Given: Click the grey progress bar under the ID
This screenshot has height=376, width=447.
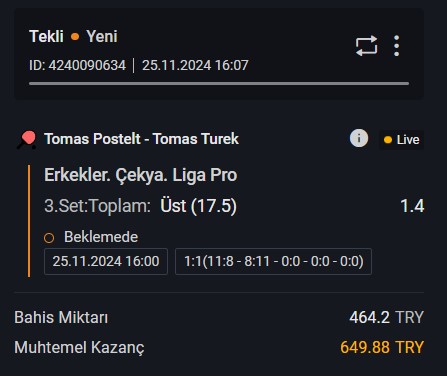Looking at the screenshot, I should 219,84.
